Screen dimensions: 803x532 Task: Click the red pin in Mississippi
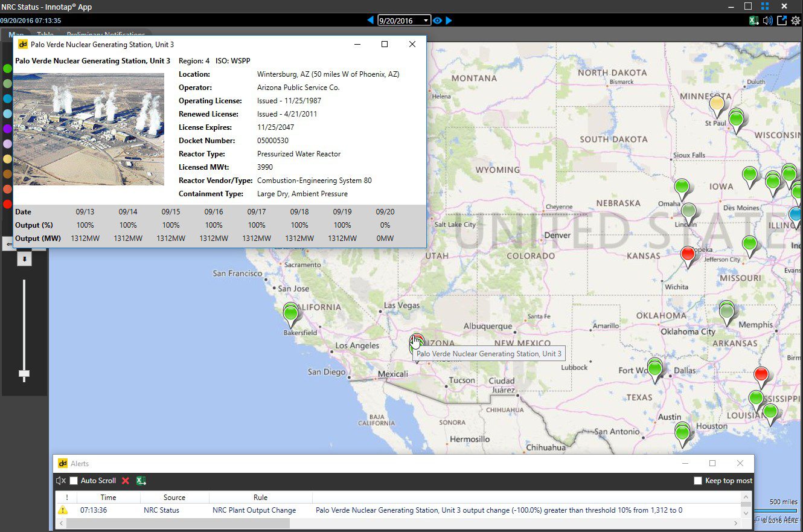point(761,377)
